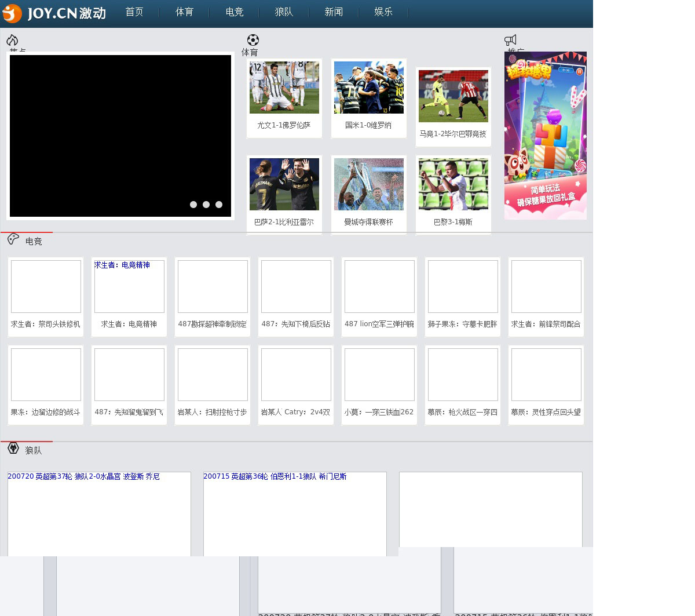Click the gamepad esports section icon
Viewport: 695px width, 616px height.
pyautogui.click(x=13, y=239)
